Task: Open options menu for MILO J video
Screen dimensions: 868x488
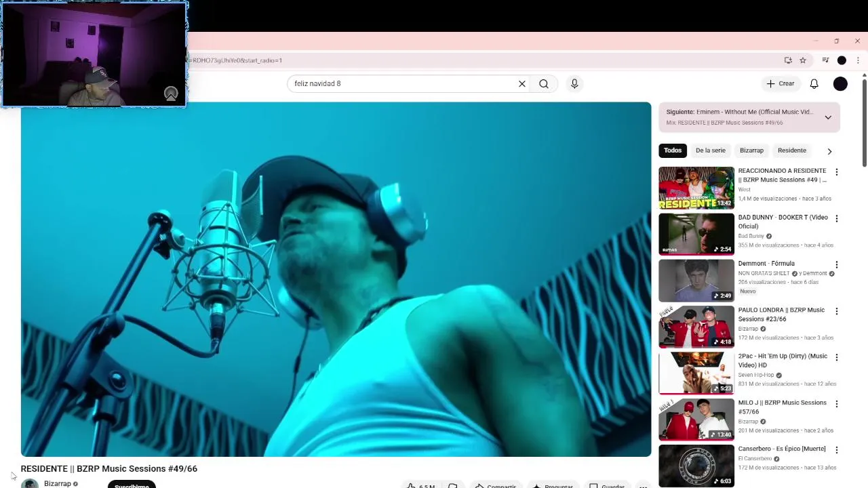Action: point(836,404)
